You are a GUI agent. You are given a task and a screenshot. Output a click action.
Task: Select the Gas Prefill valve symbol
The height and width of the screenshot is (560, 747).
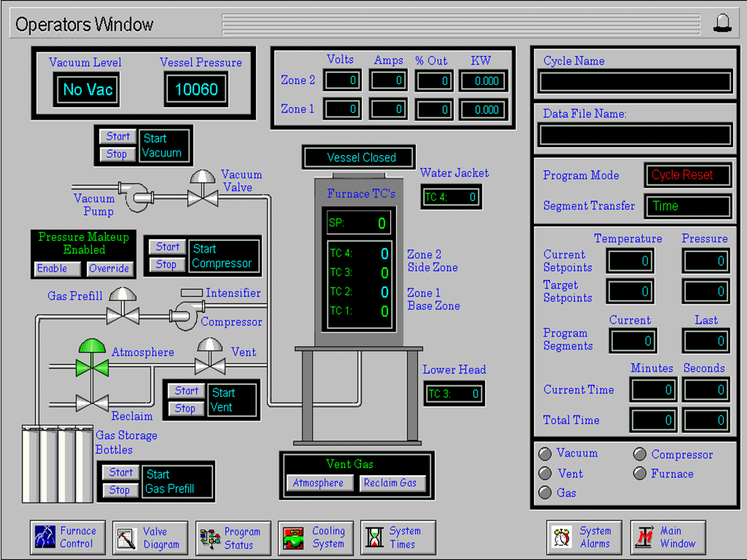pos(123,308)
